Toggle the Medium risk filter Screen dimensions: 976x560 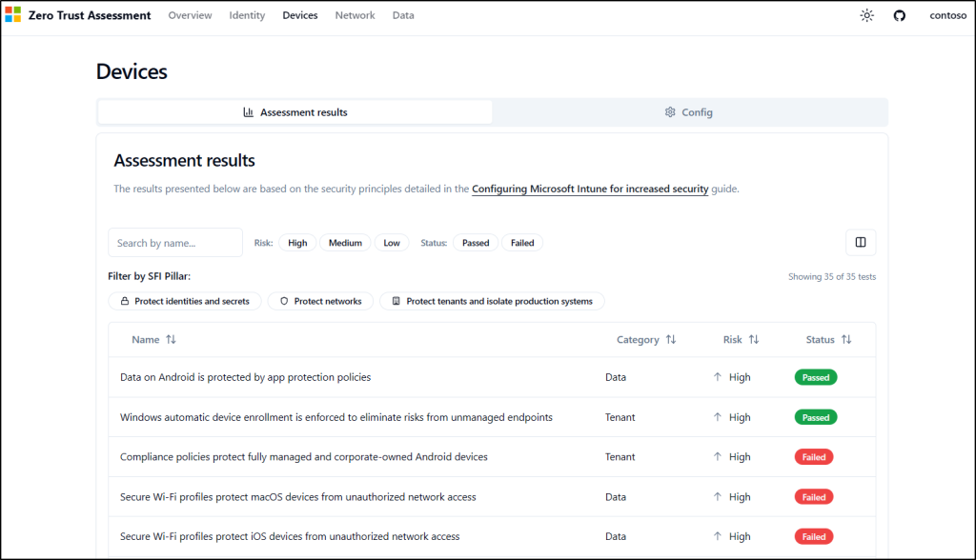(345, 243)
